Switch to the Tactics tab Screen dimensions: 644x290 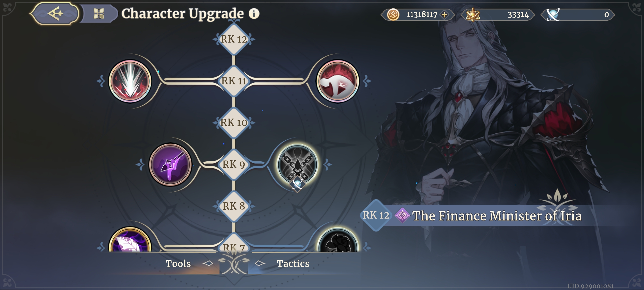(293, 264)
